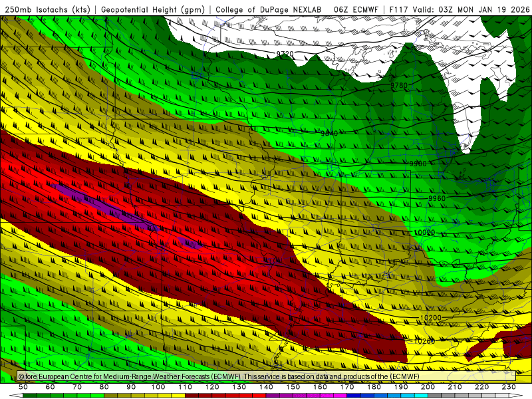Click the 50 label on the color scale
This screenshot has height=399, width=532.
click(23, 387)
